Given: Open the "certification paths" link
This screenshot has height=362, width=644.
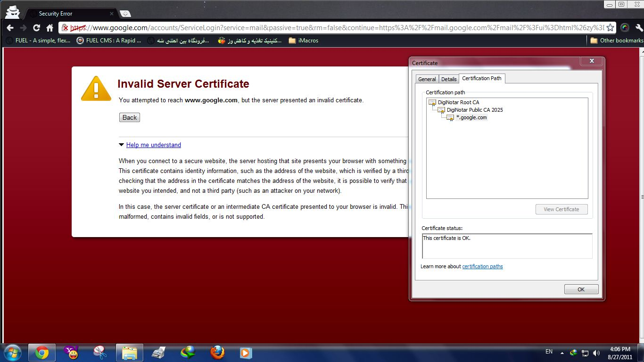Looking at the screenshot, I should 482,266.
